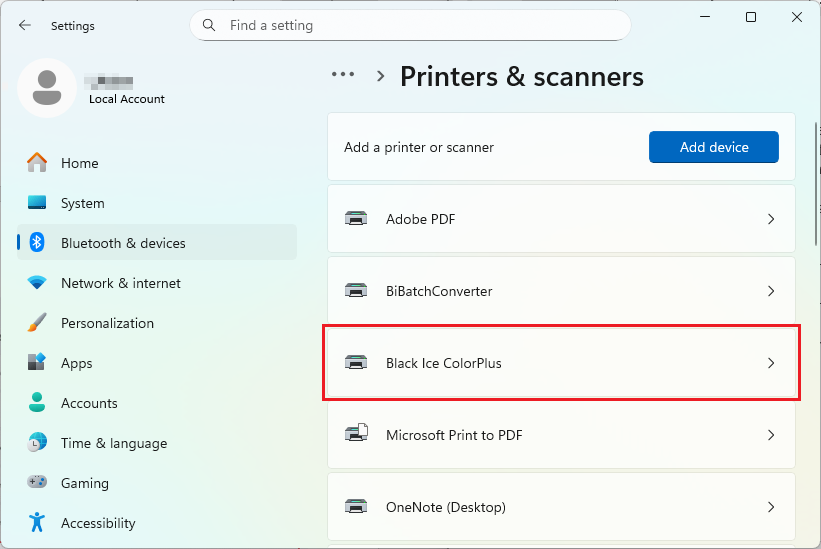Open BiBatchConverter details via chevron
The width and height of the screenshot is (821, 549).
click(x=770, y=291)
